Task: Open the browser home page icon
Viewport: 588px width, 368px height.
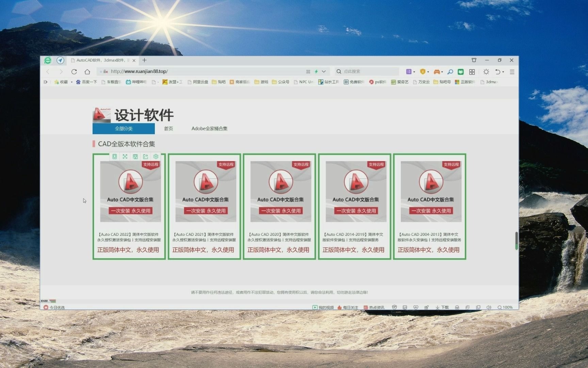Action: pos(87,72)
